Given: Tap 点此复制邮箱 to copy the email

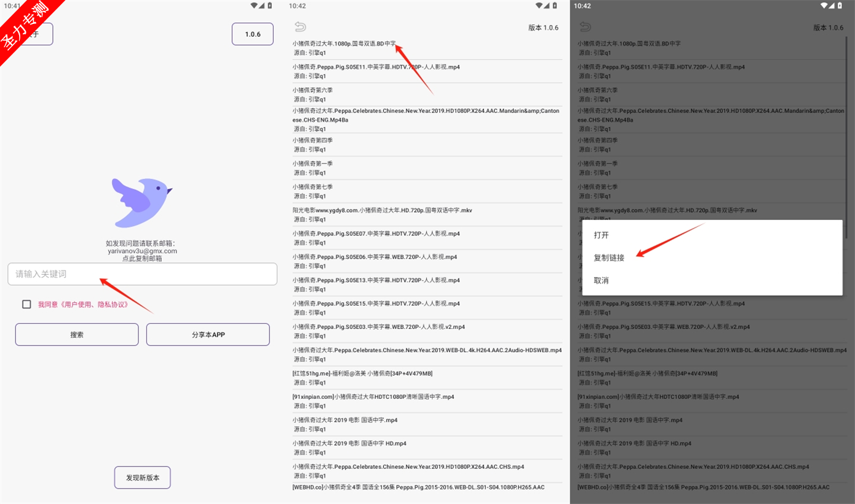Looking at the screenshot, I should click(142, 259).
